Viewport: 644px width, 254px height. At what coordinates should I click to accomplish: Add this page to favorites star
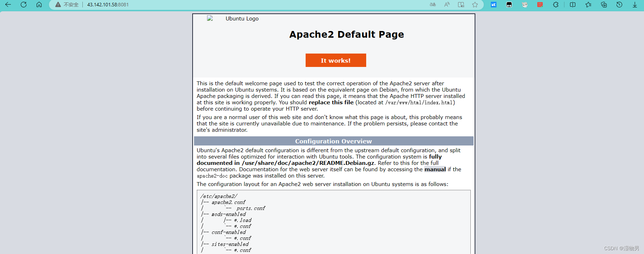click(475, 5)
